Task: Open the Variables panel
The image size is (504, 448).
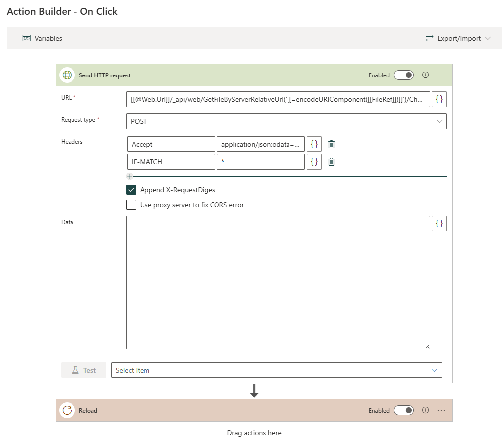Action: tap(43, 38)
